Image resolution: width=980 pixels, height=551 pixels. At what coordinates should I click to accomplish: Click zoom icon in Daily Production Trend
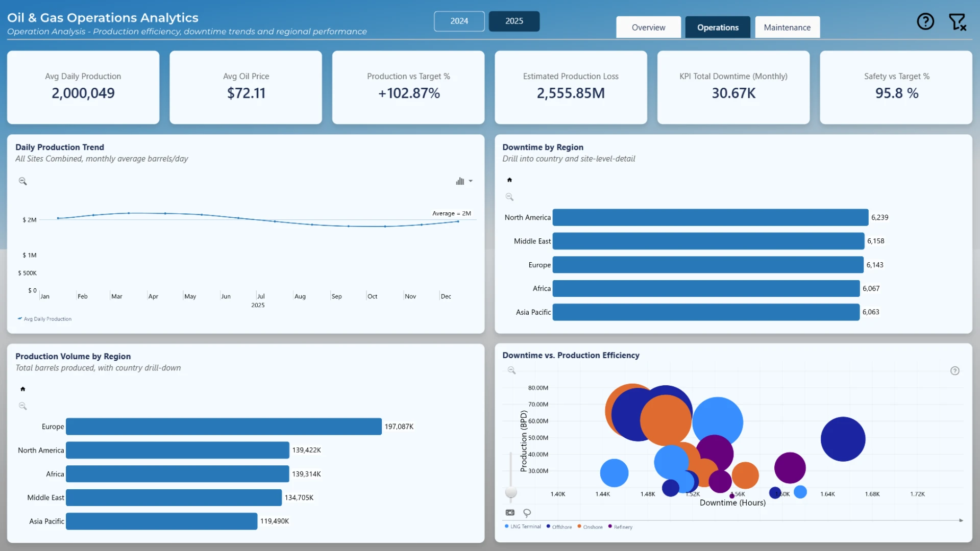point(23,181)
